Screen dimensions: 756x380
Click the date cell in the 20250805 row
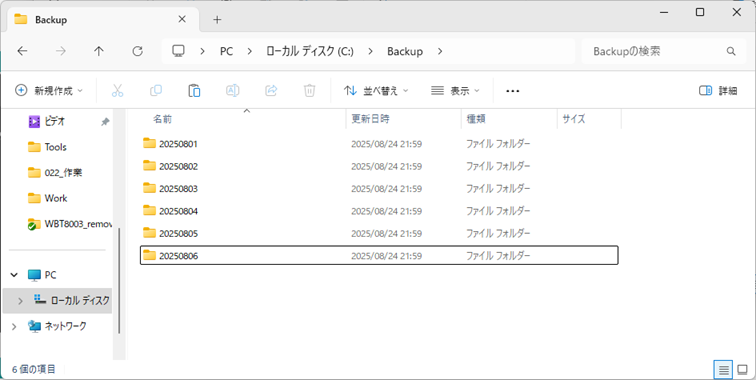point(386,234)
